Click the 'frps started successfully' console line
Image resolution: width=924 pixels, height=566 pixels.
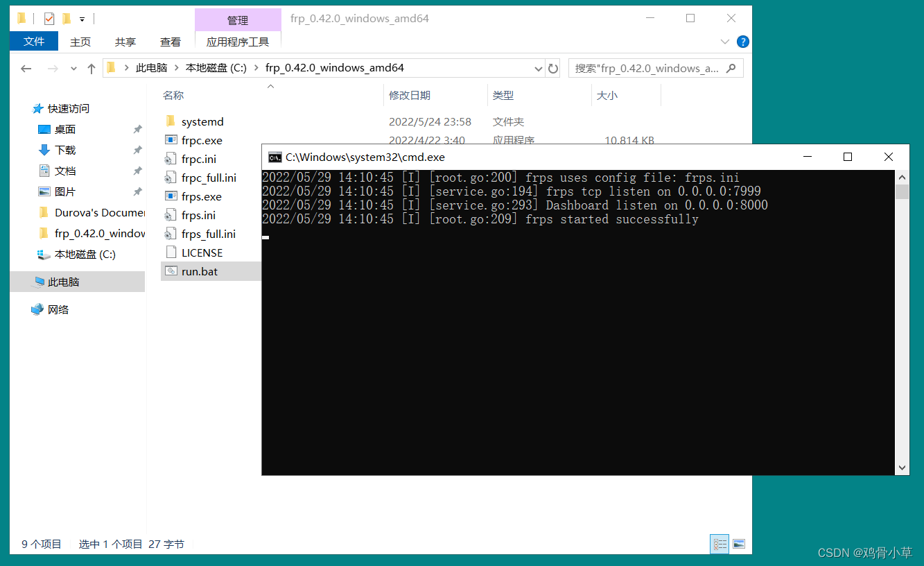[x=480, y=219]
